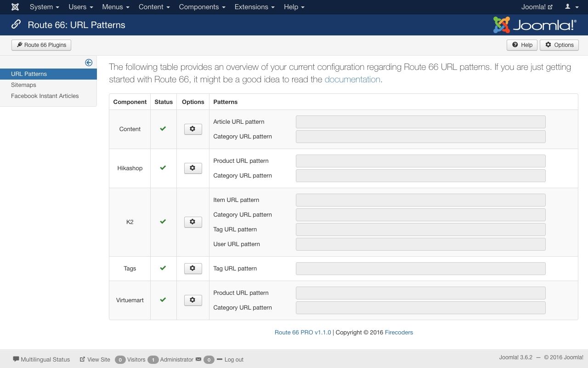Click Multilingual Status in footer

(x=41, y=359)
